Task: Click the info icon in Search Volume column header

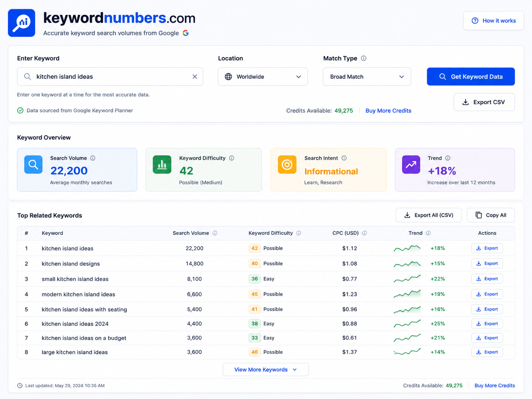Action: click(x=215, y=233)
